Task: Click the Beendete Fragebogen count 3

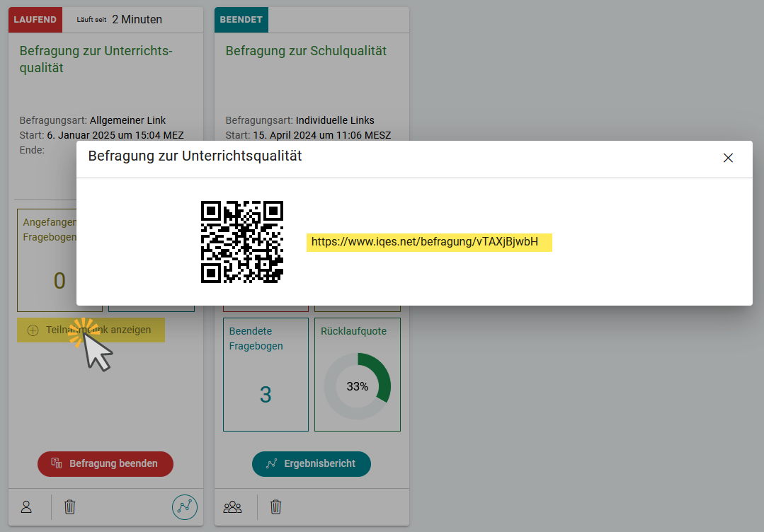Action: 266,395
